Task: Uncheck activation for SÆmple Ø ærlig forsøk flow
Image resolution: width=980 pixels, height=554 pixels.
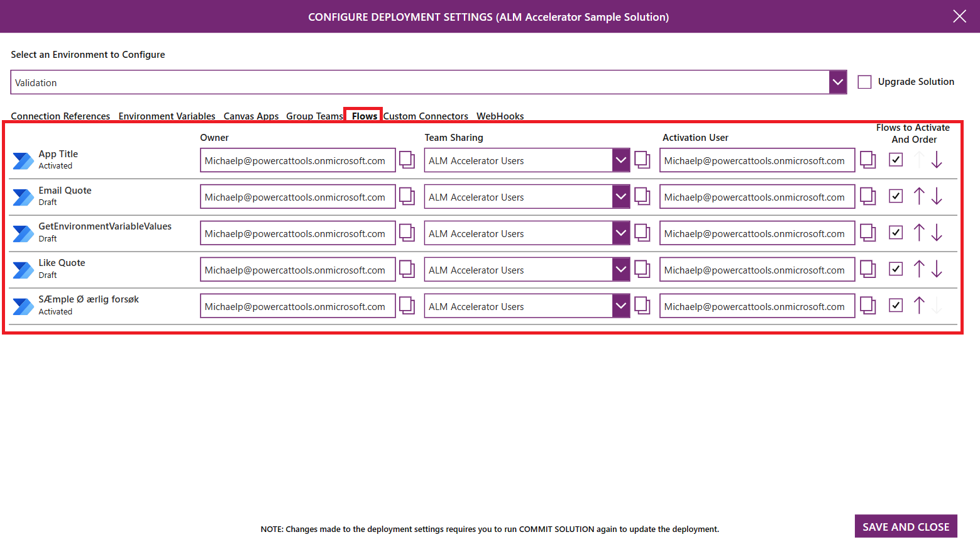Action: click(x=896, y=306)
